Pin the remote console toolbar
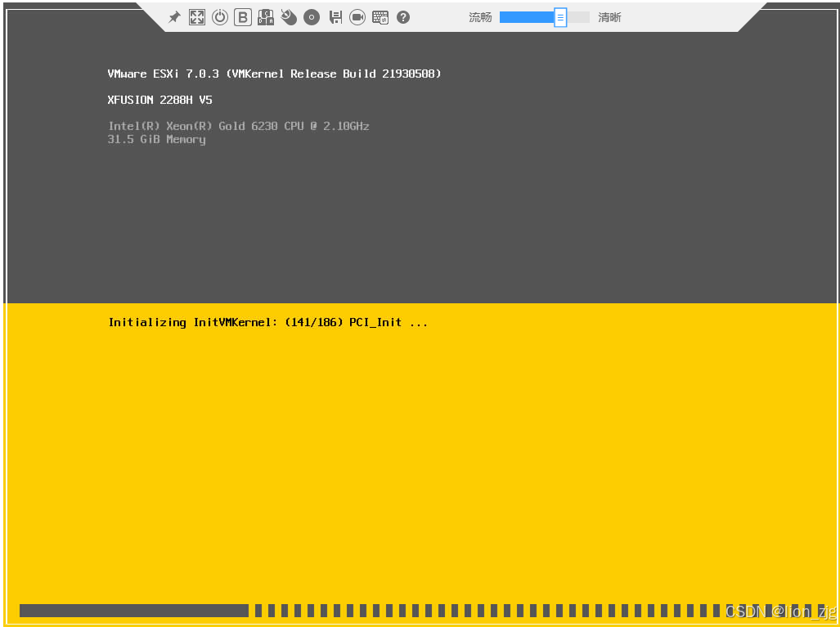Viewport: 840px width, 627px height. (x=174, y=17)
